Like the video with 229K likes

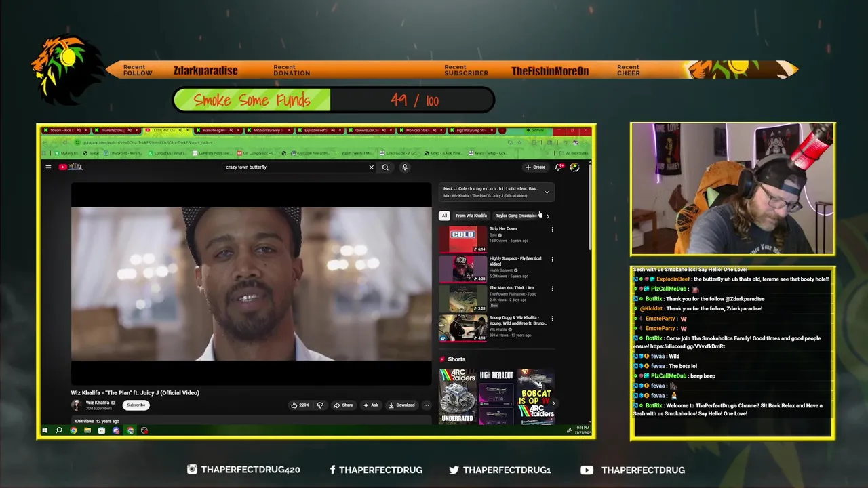(300, 405)
